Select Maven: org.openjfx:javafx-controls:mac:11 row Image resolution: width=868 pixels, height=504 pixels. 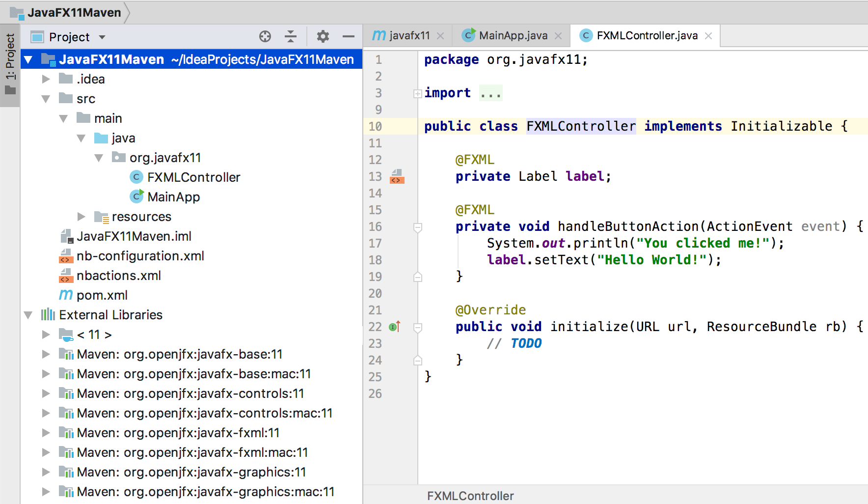pos(191,413)
